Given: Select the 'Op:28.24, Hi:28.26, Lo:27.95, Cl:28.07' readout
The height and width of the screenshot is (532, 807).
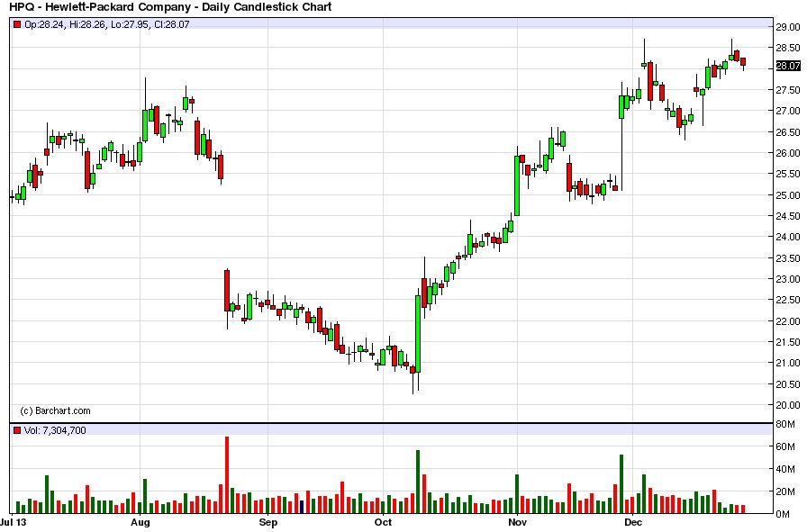Looking at the screenshot, I should point(107,24).
